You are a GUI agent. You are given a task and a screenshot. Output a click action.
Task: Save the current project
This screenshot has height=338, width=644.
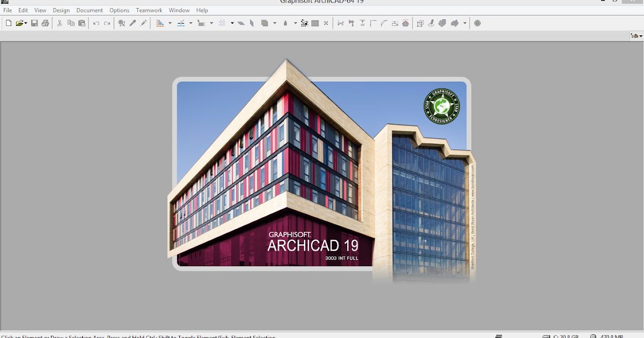point(34,23)
